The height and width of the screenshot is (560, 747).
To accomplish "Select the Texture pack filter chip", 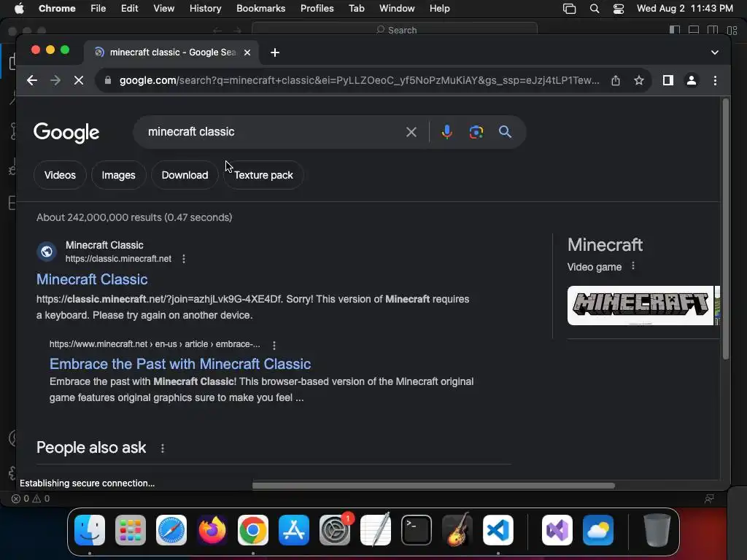I will pos(263,175).
